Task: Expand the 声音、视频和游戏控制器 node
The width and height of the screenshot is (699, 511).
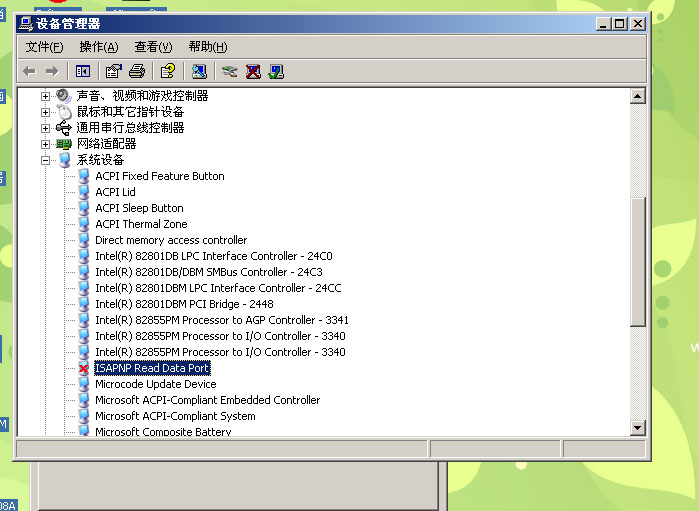Action: click(45, 96)
